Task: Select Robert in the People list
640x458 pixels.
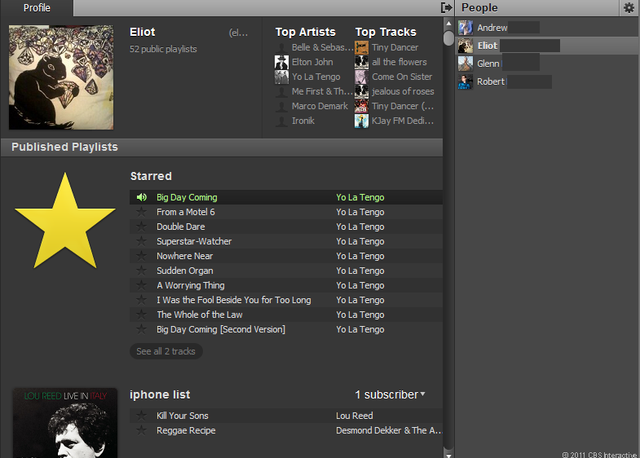Action: click(x=547, y=82)
